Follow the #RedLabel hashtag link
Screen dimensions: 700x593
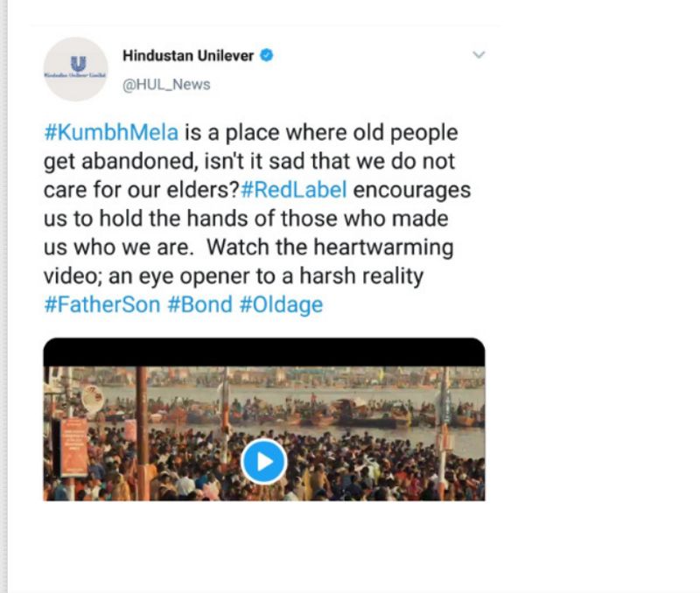pyautogui.click(x=294, y=191)
